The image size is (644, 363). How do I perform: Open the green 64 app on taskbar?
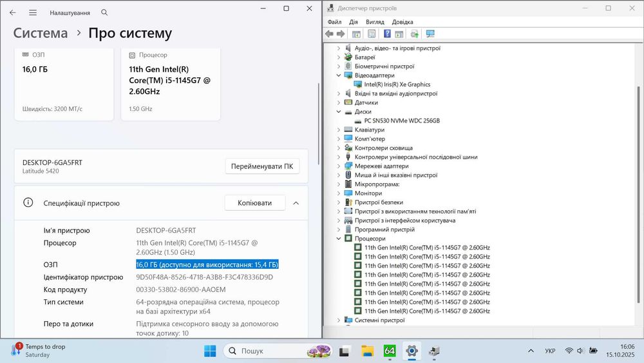coord(390,351)
